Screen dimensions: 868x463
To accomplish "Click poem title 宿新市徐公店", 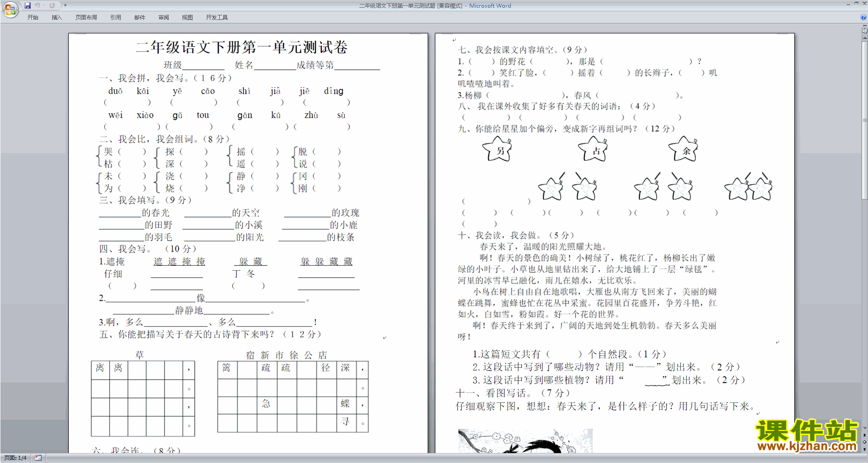I will [x=287, y=355].
